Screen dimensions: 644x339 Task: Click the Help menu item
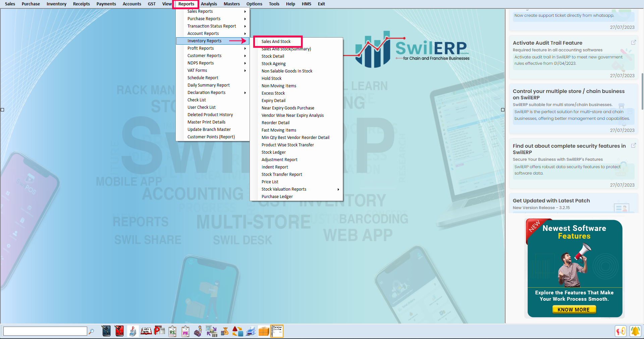(290, 4)
